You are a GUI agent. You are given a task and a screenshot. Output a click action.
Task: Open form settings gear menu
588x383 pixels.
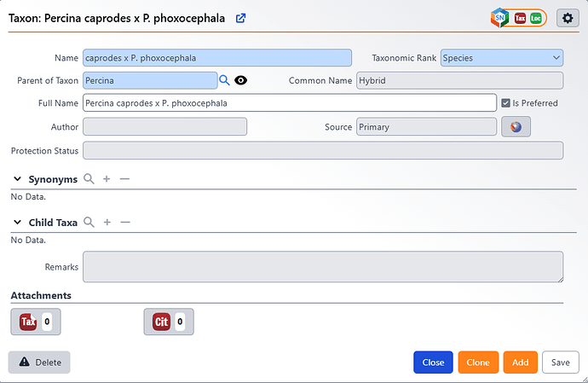(x=568, y=18)
